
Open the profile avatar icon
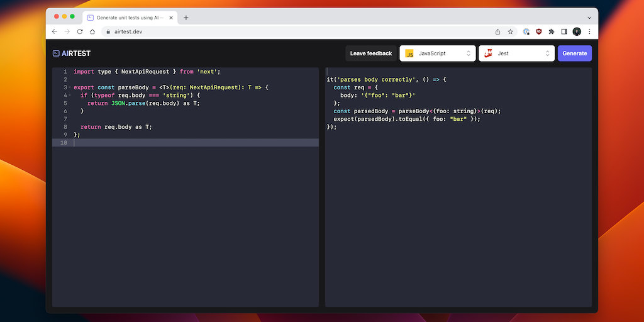point(577,31)
